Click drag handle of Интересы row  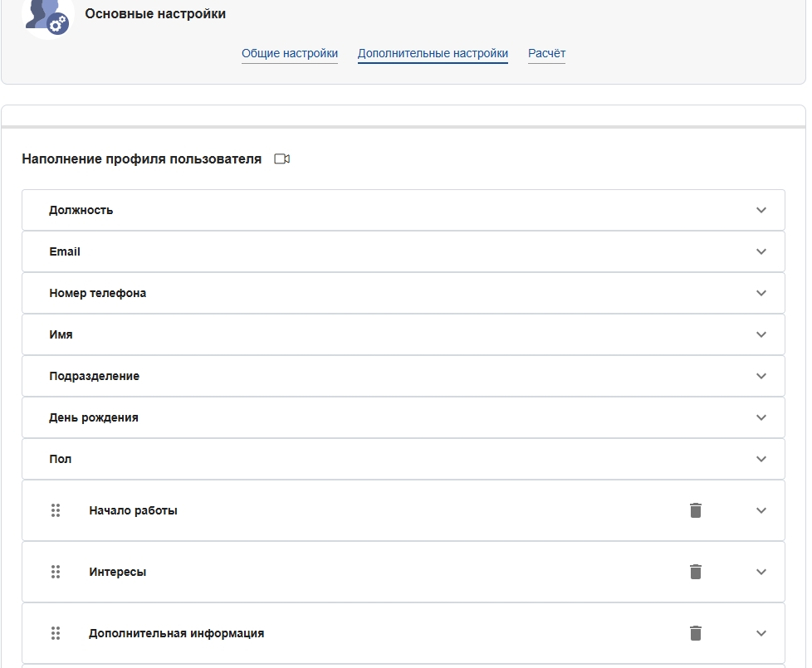(56, 572)
